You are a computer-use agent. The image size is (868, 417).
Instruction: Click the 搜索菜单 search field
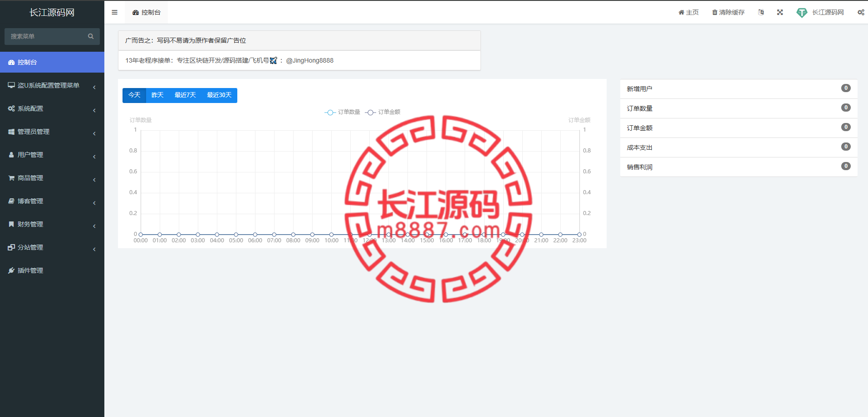point(52,36)
